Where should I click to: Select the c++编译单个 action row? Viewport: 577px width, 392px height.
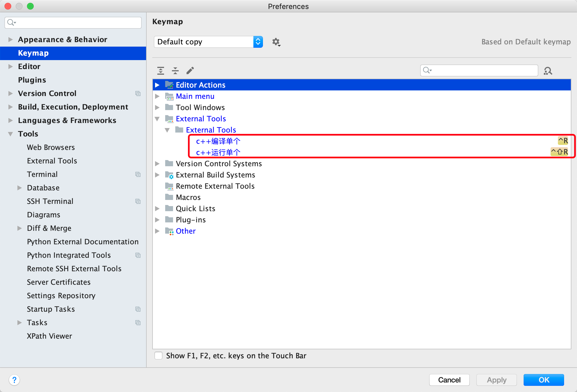[218, 141]
